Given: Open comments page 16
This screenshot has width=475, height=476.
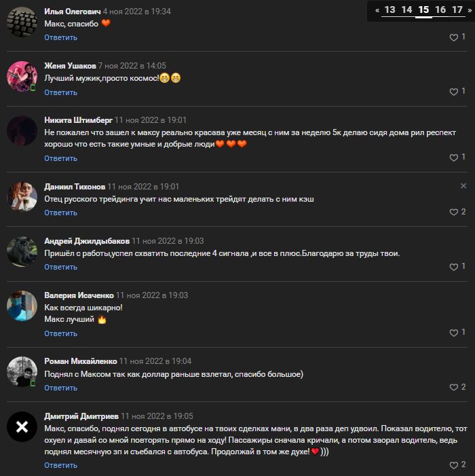Looking at the screenshot, I should point(440,10).
